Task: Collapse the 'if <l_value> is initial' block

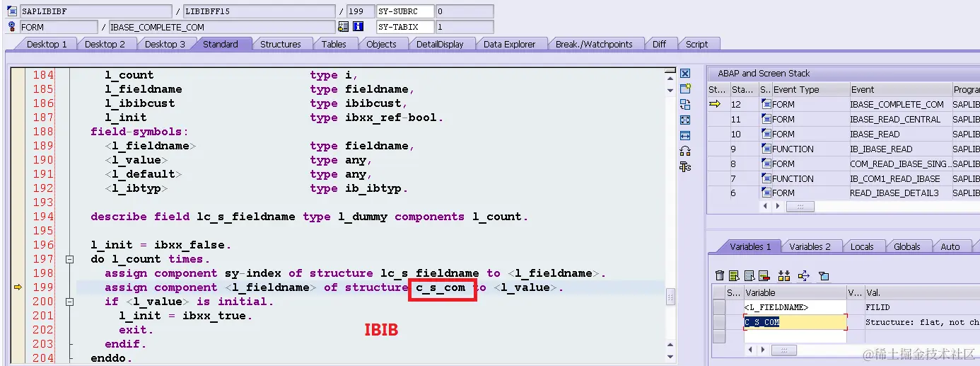Action: [x=69, y=302]
